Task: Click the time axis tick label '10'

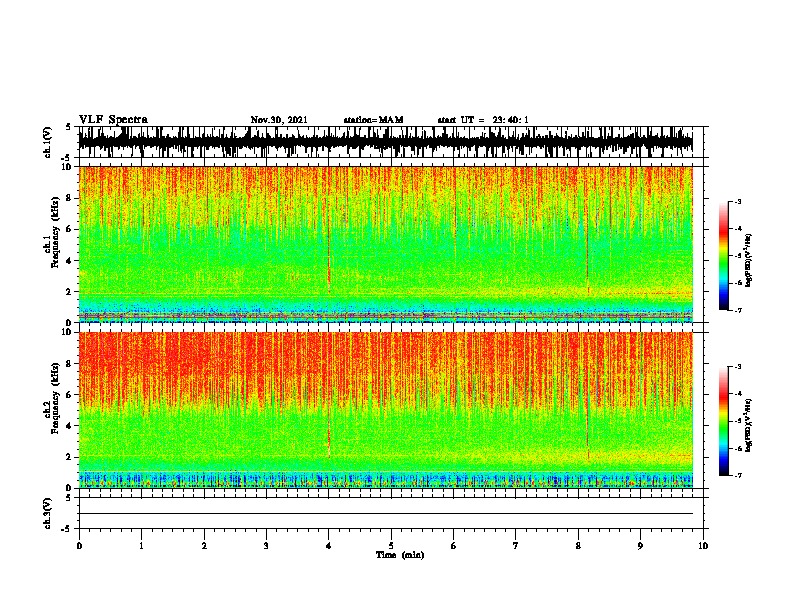Action: [x=703, y=546]
